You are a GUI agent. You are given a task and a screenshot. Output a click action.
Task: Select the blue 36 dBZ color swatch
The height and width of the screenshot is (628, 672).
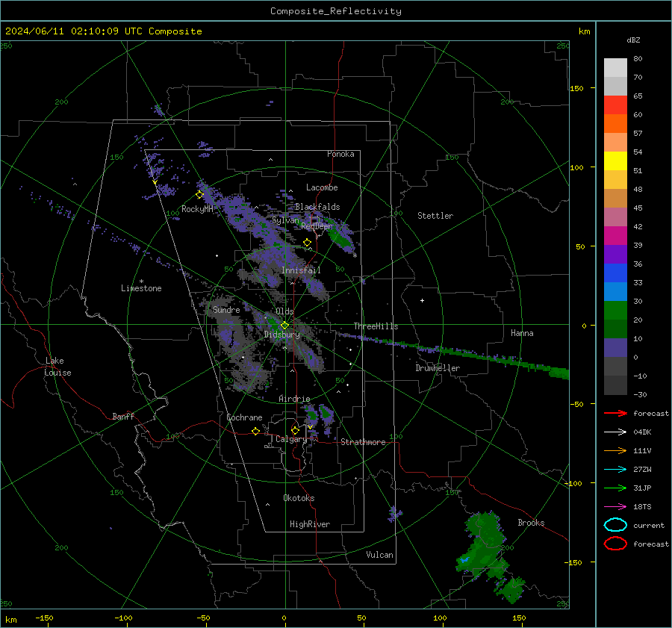point(615,273)
